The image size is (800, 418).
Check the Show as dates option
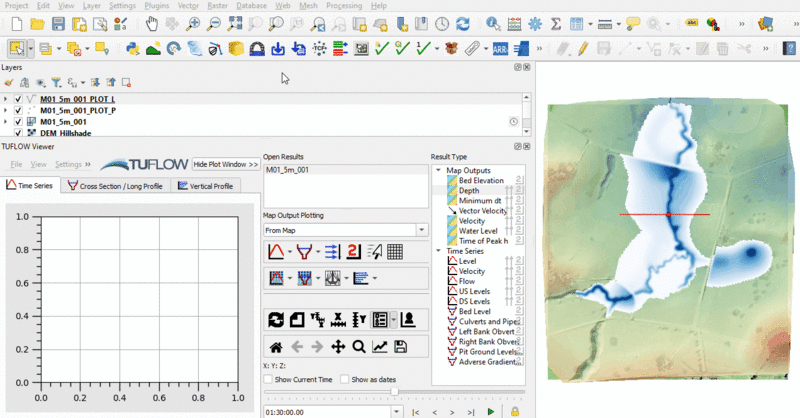[x=345, y=380]
